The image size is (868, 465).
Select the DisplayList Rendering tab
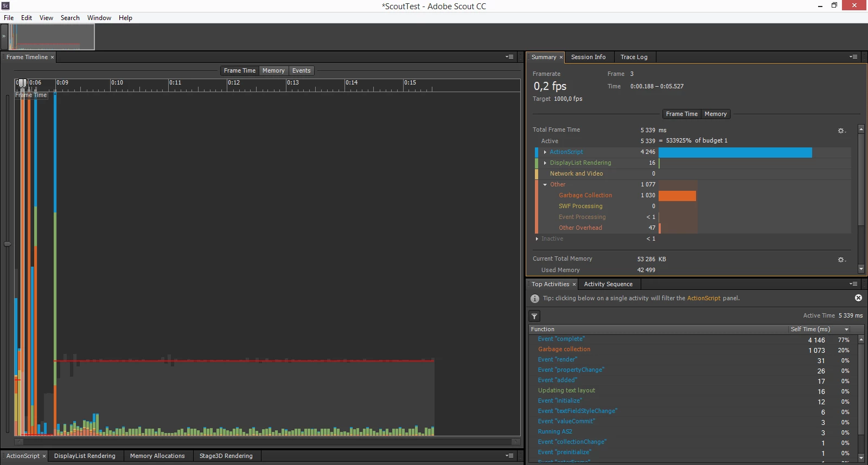click(85, 456)
